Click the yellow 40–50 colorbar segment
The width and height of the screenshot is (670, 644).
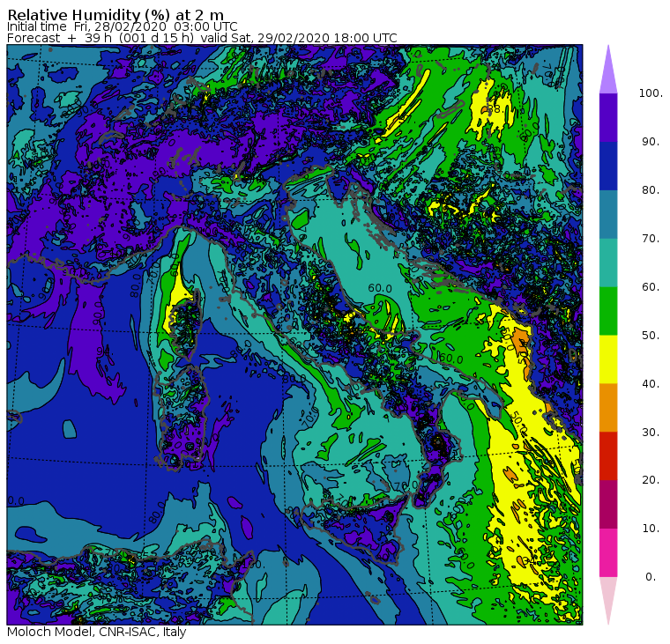[608, 359]
